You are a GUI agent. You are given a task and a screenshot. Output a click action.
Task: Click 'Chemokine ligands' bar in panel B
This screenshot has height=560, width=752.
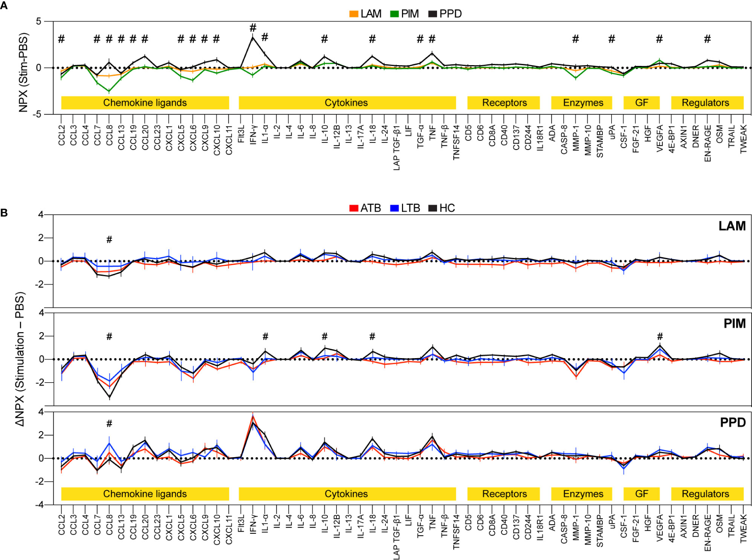coord(145,494)
